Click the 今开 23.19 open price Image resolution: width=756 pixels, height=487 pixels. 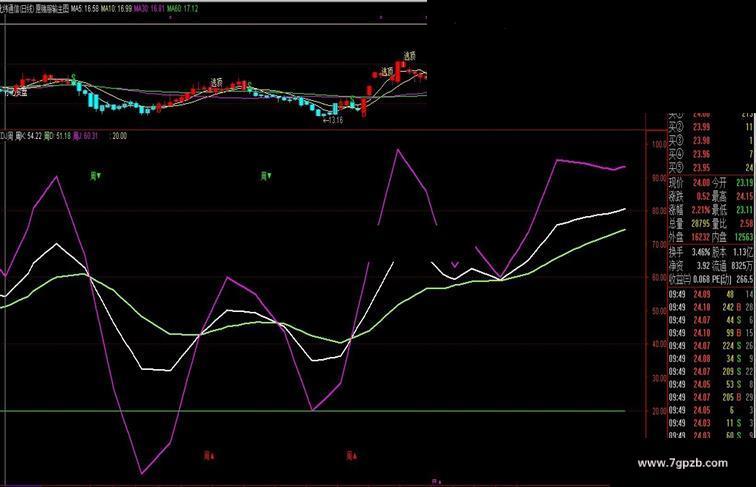[x=744, y=183]
